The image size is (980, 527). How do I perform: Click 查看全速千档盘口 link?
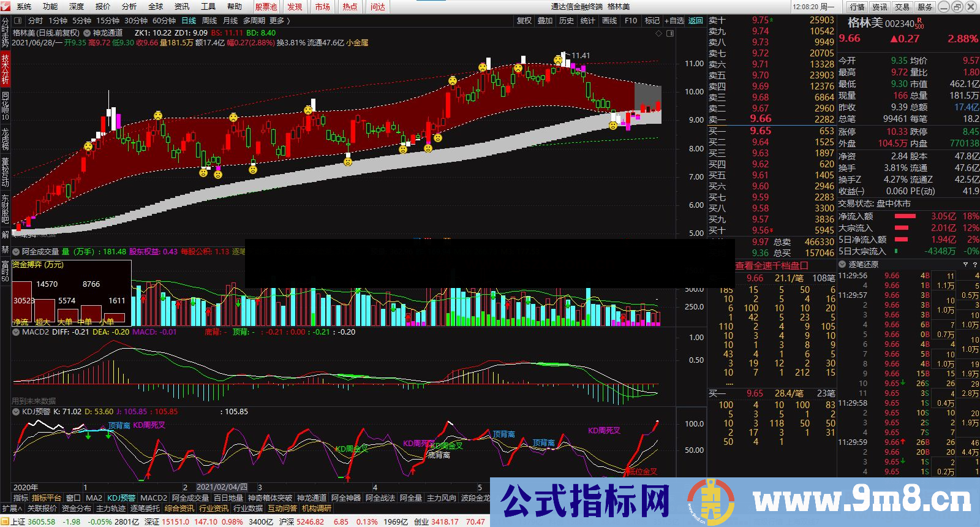[772, 266]
